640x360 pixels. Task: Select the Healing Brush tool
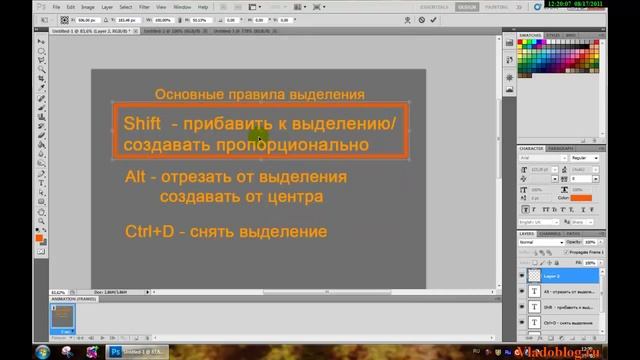pos(41,98)
